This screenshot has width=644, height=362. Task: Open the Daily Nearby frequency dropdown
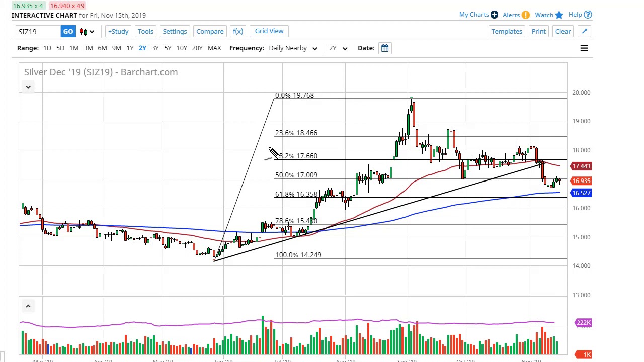click(x=293, y=48)
